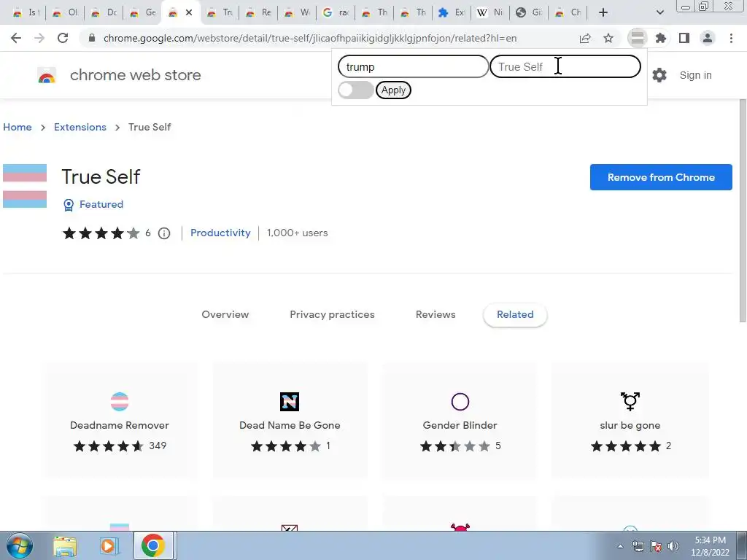Click Remove from Chrome button
This screenshot has height=560, width=747.
tap(661, 177)
